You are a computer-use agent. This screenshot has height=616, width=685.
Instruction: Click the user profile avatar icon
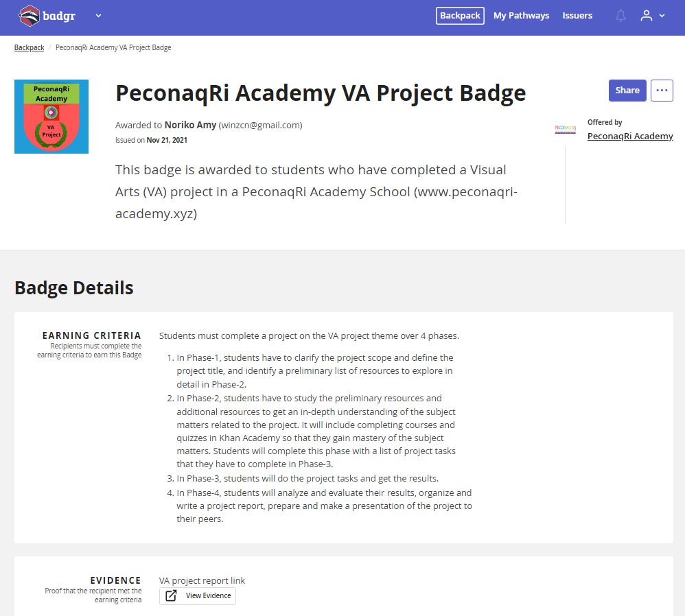(x=646, y=16)
